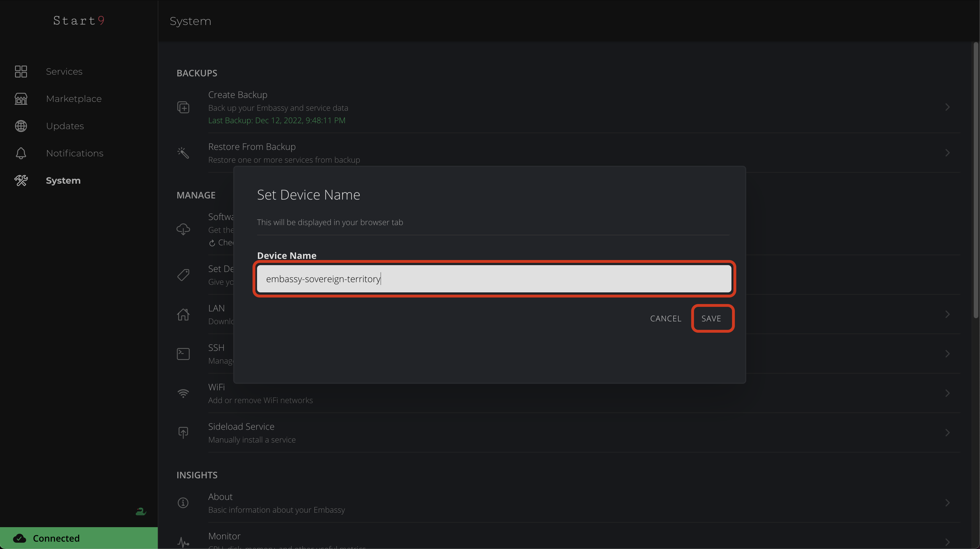The width and height of the screenshot is (980, 549).
Task: Click the Updates globe icon
Action: click(21, 126)
